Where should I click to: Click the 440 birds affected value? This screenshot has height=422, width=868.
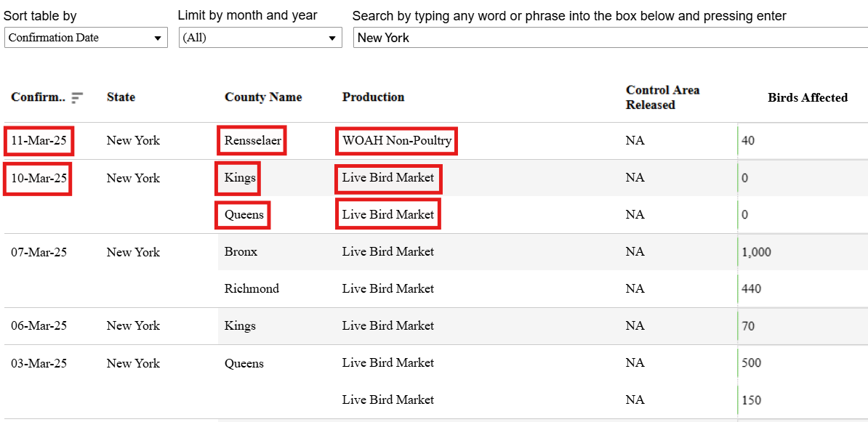(751, 288)
